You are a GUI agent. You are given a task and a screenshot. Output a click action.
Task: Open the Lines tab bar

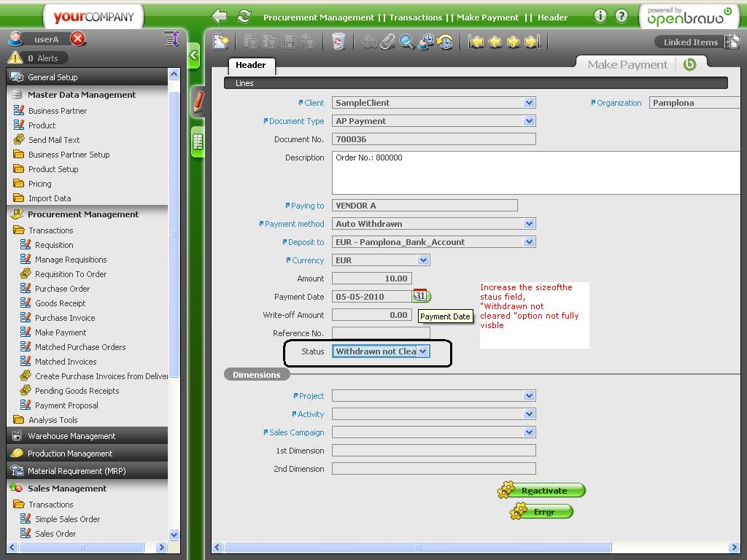244,83
